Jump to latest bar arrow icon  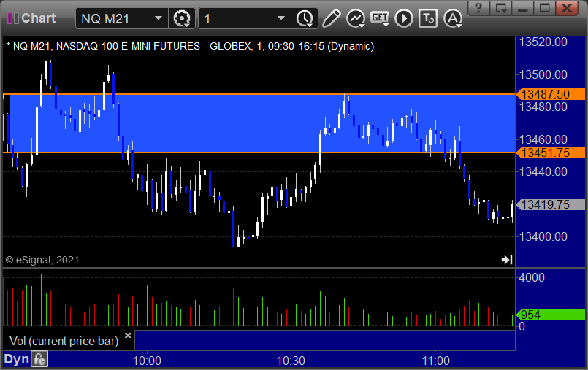(507, 260)
